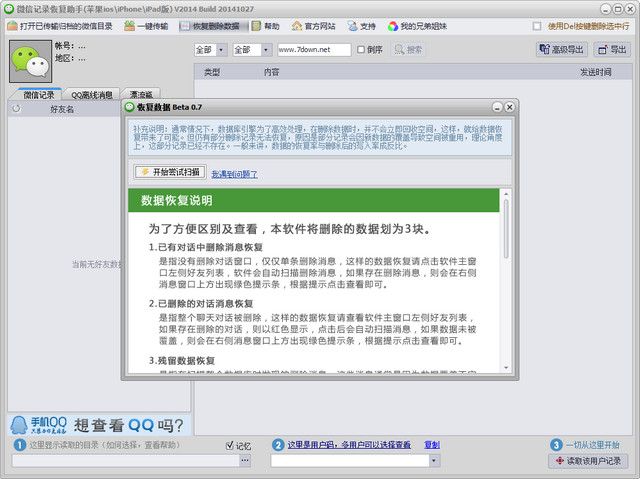Click the refresh icon beside 好友名
The image size is (640, 479).
point(16,109)
